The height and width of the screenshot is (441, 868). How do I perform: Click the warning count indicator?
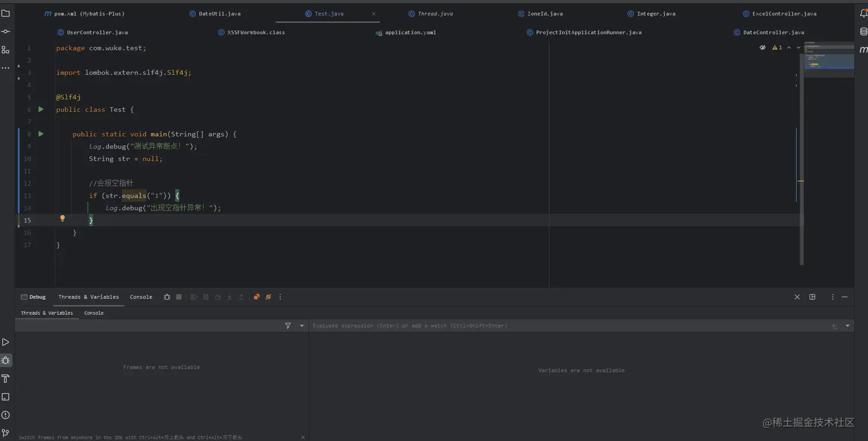(777, 48)
